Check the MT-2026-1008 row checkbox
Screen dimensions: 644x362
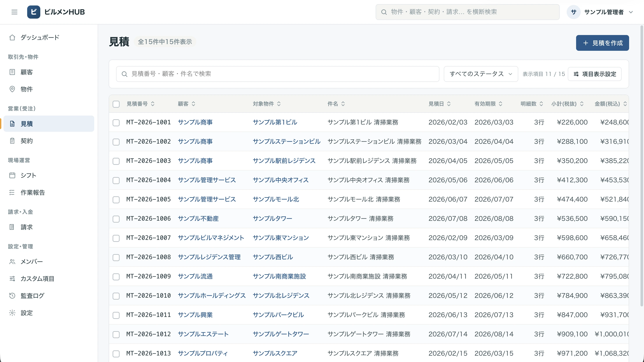pyautogui.click(x=116, y=257)
